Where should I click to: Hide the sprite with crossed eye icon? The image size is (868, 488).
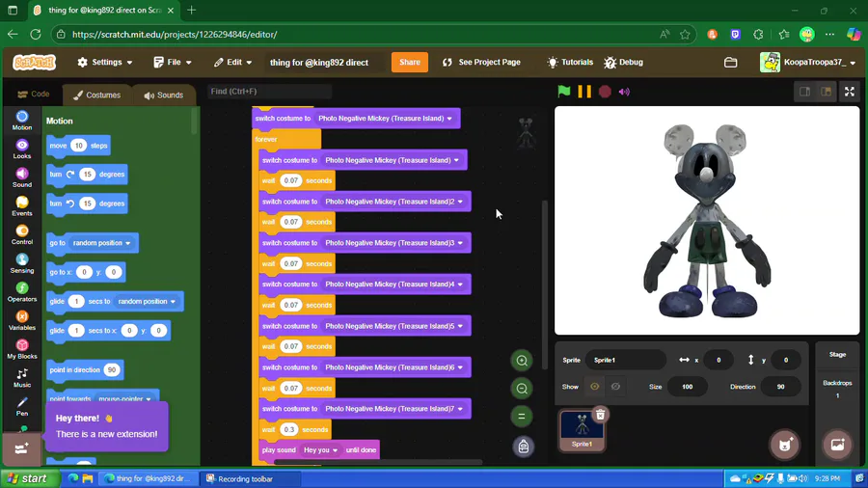point(615,387)
